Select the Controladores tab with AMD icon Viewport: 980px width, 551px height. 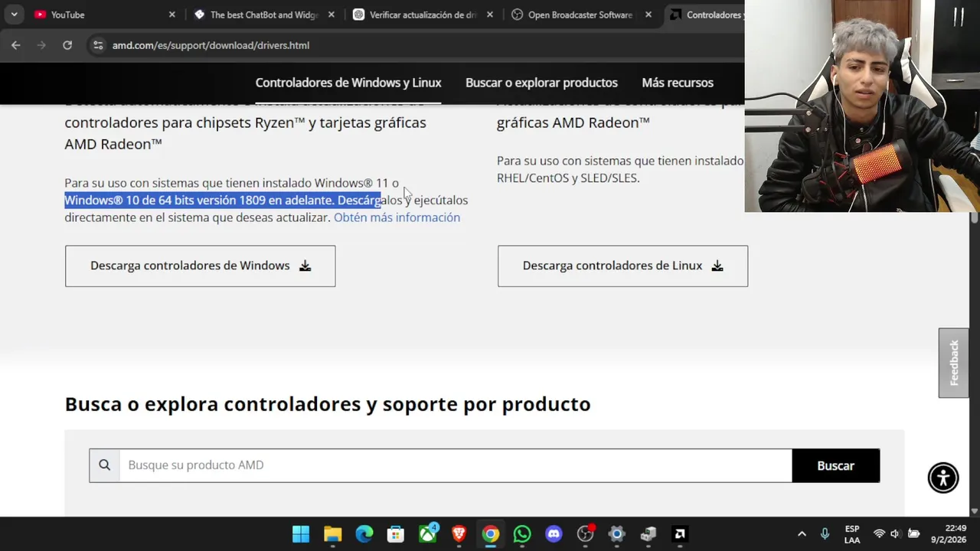tap(704, 15)
